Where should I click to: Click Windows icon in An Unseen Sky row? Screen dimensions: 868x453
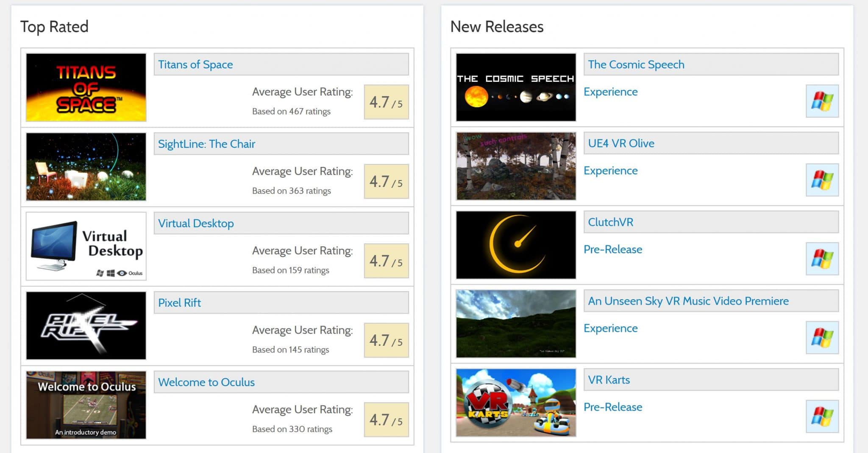click(822, 338)
